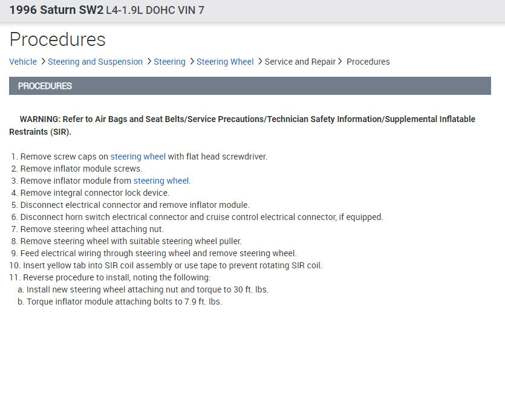
Task: Open the standalone Steering breadcrumb link
Action: point(169,62)
